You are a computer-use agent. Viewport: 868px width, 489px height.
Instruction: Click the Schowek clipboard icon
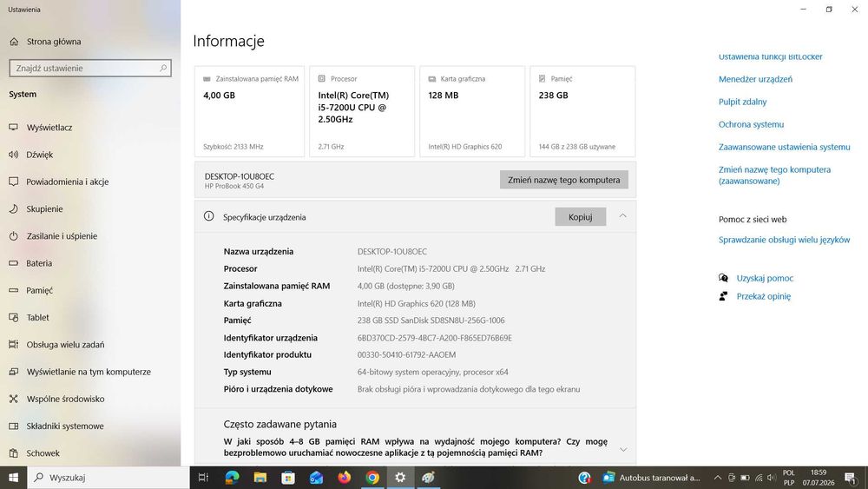pyautogui.click(x=14, y=453)
